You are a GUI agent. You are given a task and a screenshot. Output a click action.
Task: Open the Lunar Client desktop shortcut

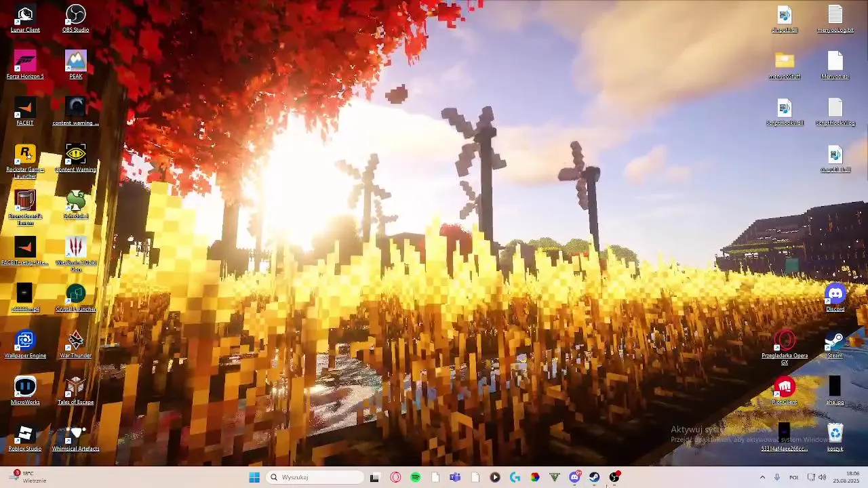click(x=25, y=19)
